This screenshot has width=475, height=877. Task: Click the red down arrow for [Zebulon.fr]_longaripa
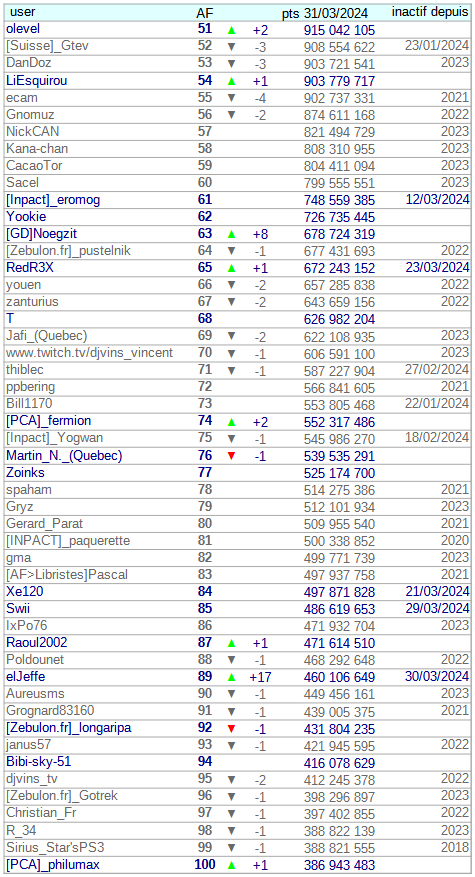(x=232, y=729)
